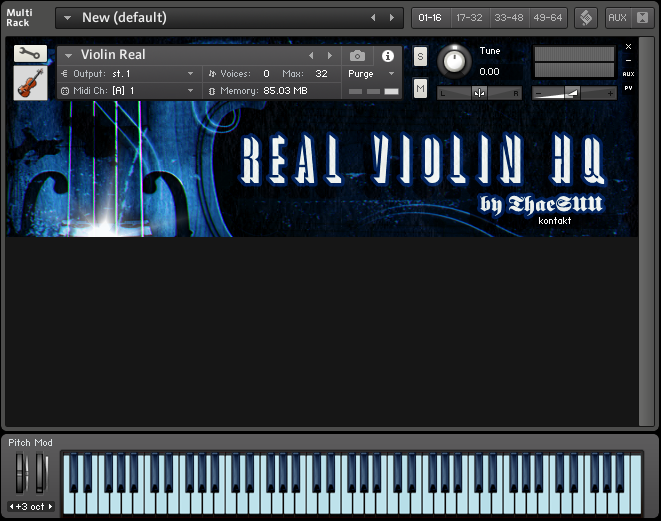Open the KSP multi script editor icon
This screenshot has height=521, width=661.
tap(586, 18)
